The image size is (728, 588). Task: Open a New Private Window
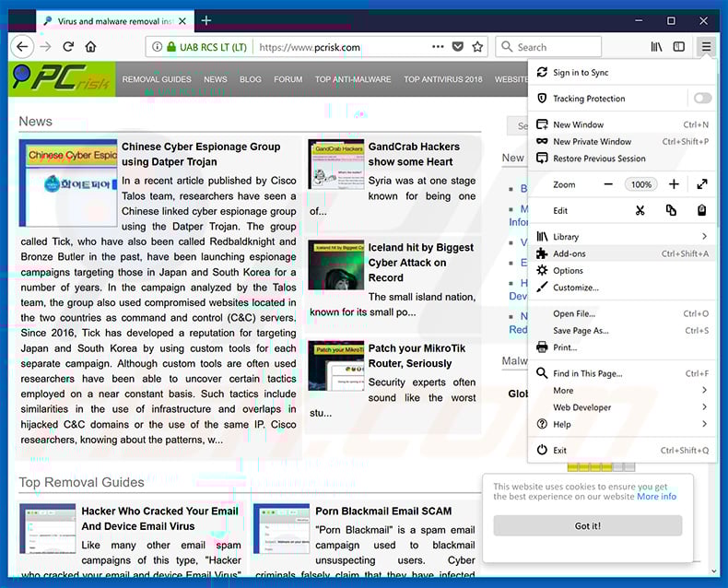click(x=623, y=141)
